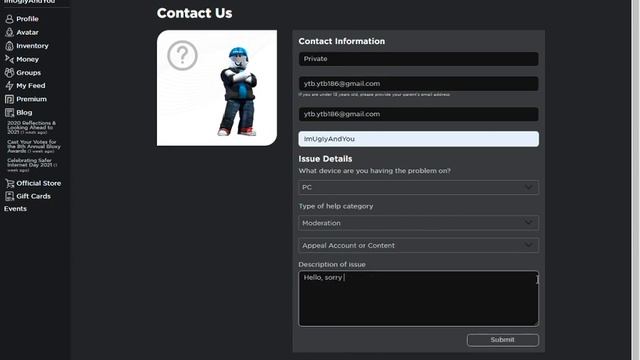Viewport: 640px width, 360px height.
Task: Click the Issue Details heading
Action: [325, 159]
